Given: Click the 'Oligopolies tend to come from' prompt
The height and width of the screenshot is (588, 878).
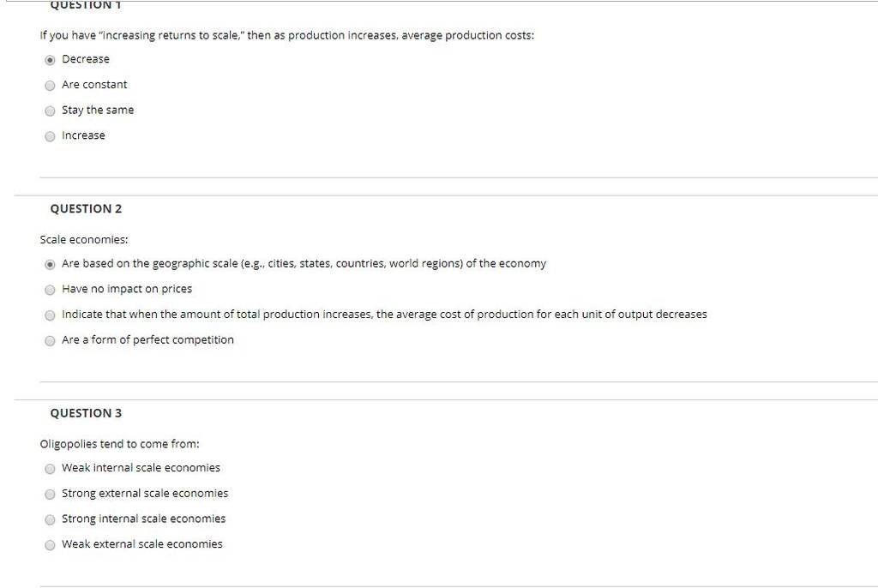Looking at the screenshot, I should pyautogui.click(x=120, y=444).
